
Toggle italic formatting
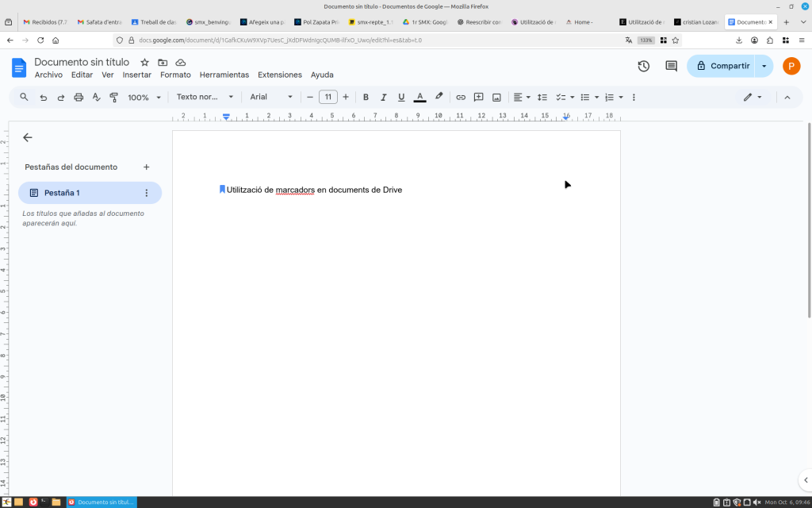pyautogui.click(x=384, y=97)
